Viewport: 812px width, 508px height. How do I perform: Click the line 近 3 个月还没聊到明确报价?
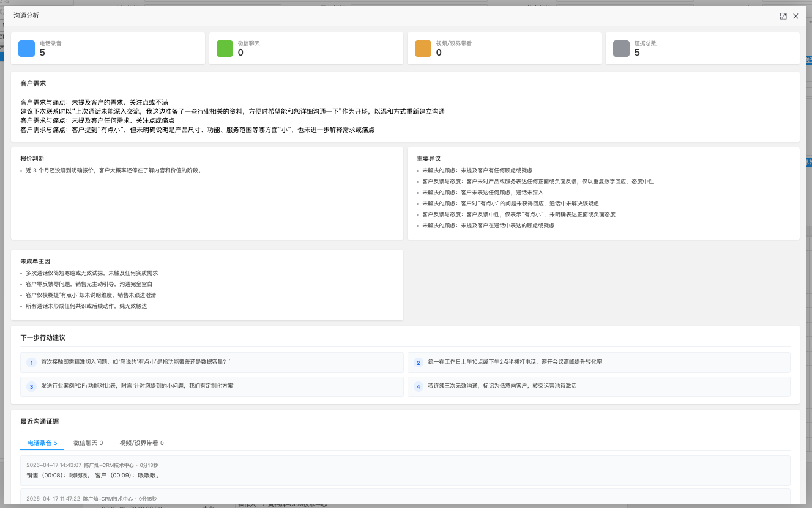[x=114, y=171]
